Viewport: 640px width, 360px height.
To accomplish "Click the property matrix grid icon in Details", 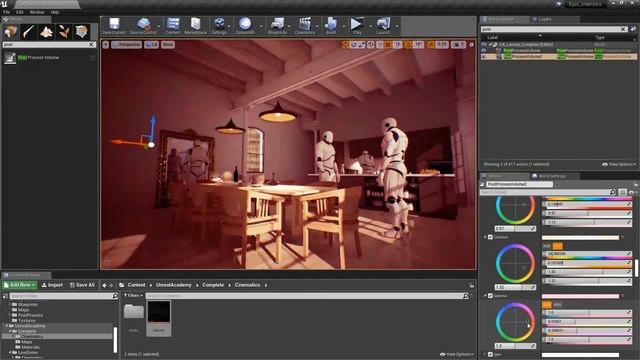I will coord(622,192).
